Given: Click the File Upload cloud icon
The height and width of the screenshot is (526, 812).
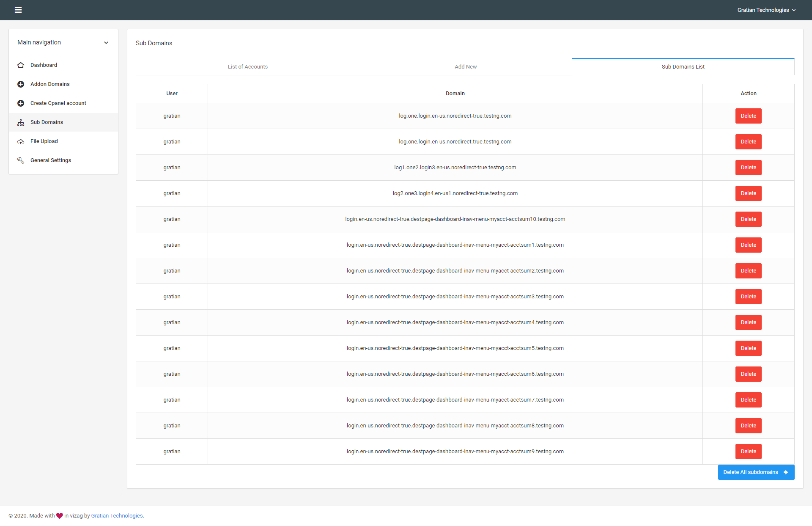Looking at the screenshot, I should [21, 141].
